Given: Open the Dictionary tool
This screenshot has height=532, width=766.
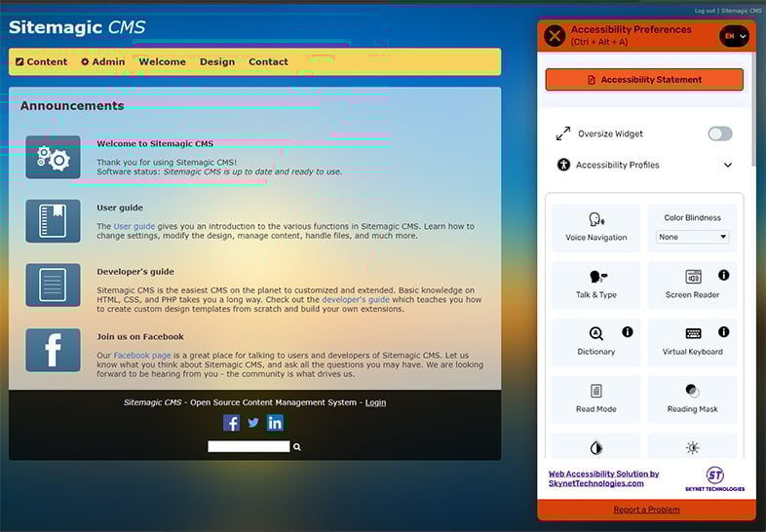Looking at the screenshot, I should 596,342.
